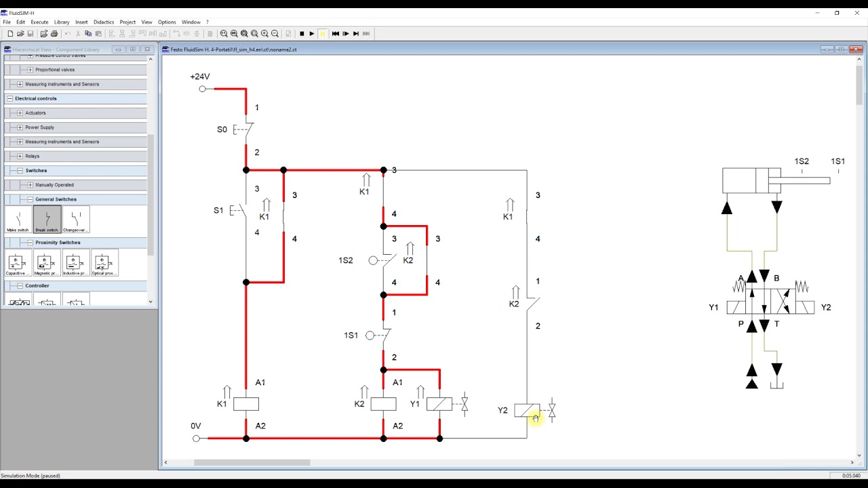Click the Open file toolbar icon
The height and width of the screenshot is (488, 868).
tap(20, 34)
